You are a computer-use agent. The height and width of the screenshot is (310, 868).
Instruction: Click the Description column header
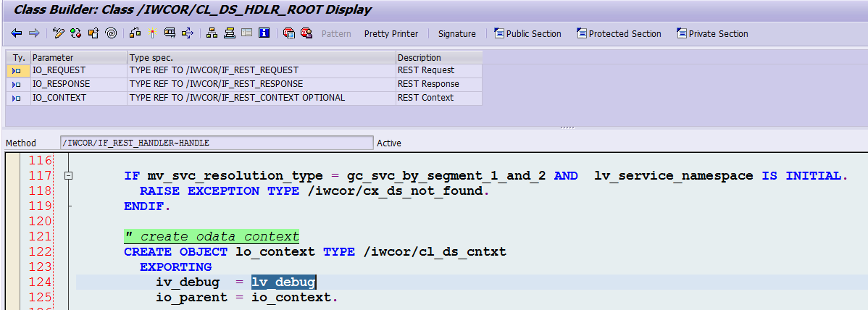pyautogui.click(x=439, y=57)
